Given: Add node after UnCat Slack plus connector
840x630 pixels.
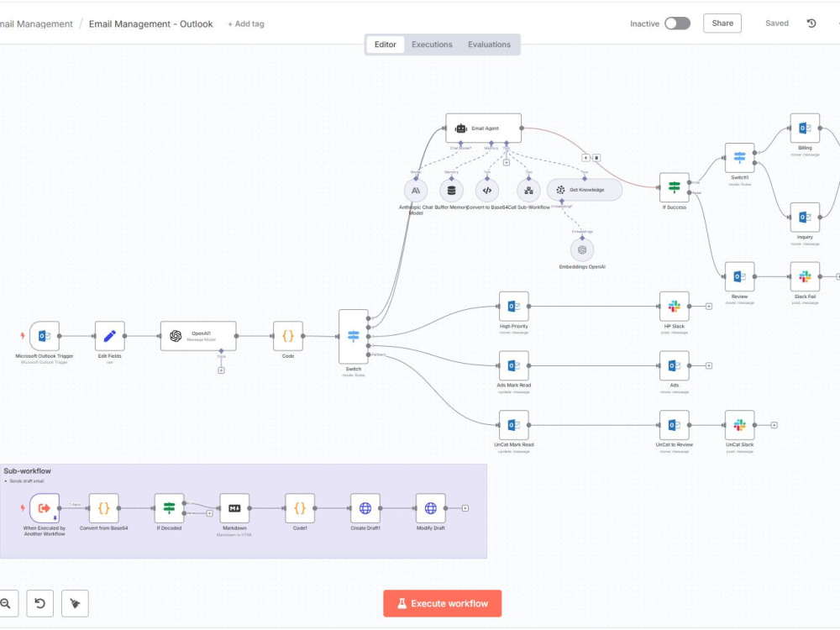Looking at the screenshot, I should [774, 425].
